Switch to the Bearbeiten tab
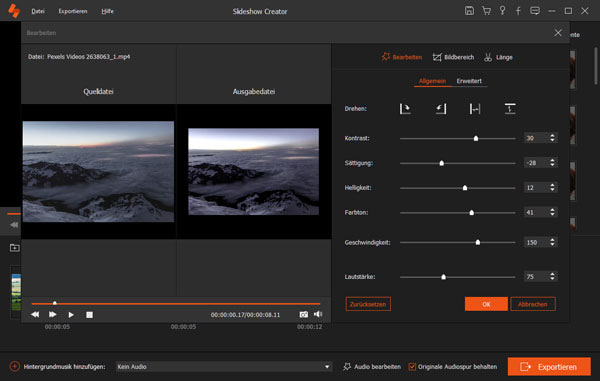 click(x=402, y=57)
